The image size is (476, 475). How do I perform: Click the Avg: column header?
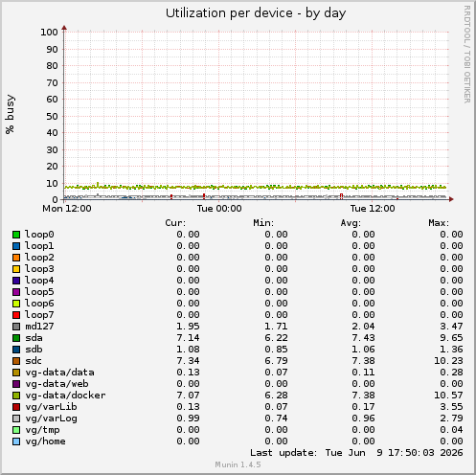[351, 223]
